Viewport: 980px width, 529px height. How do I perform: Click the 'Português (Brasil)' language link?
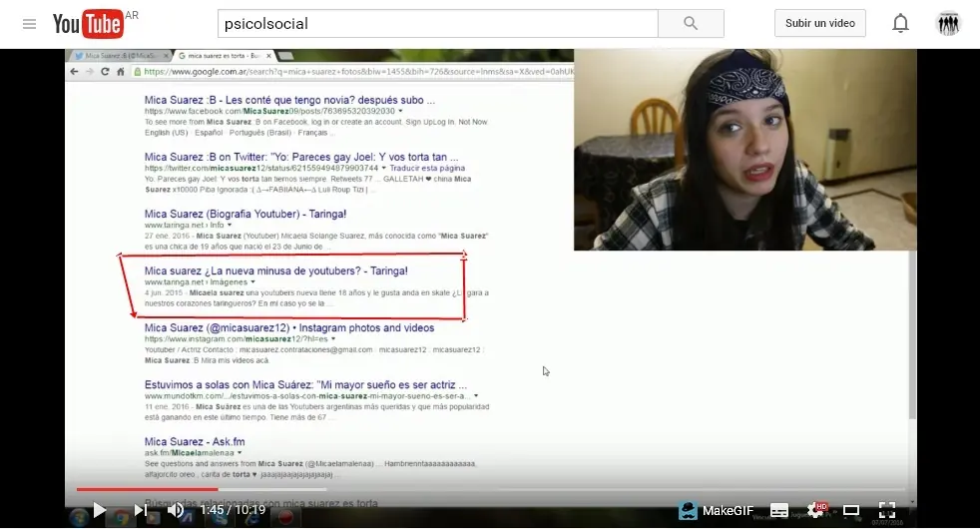click(x=260, y=133)
